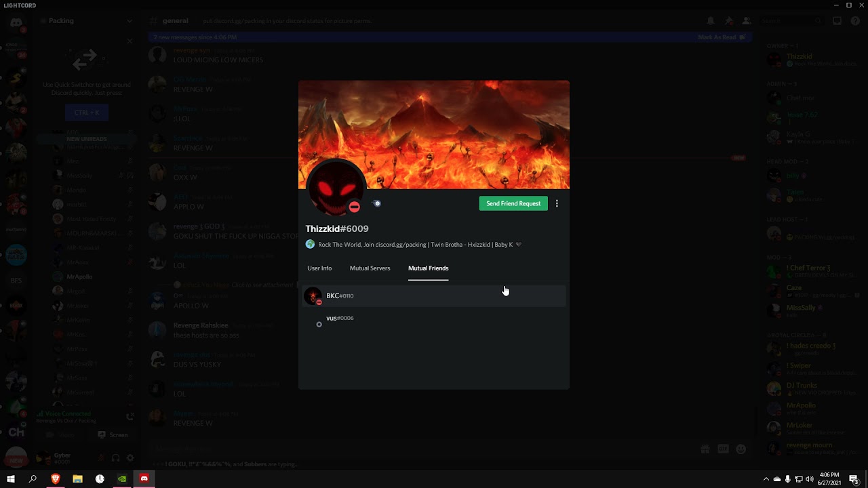Open File Explorer from taskbar
Image resolution: width=868 pixels, height=488 pixels.
point(77,479)
